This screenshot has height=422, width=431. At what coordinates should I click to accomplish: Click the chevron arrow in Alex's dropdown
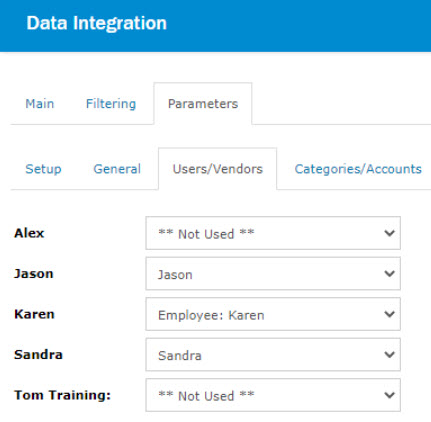coord(389,233)
